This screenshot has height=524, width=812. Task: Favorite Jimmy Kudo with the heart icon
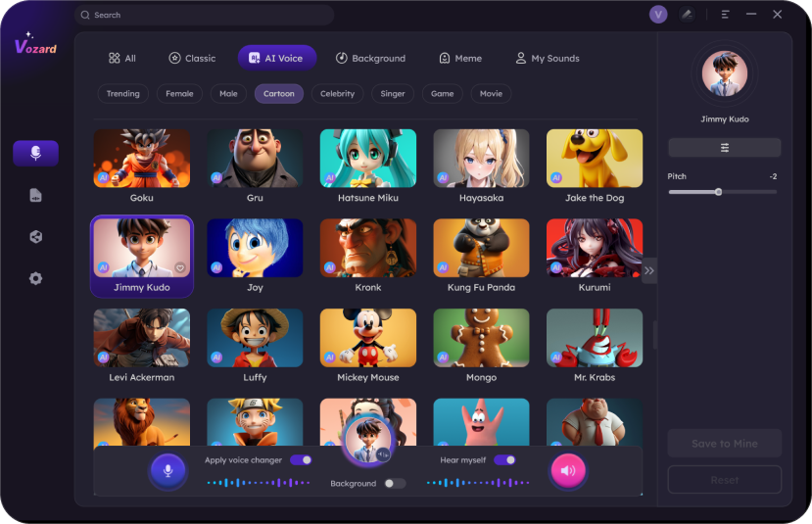[180, 267]
